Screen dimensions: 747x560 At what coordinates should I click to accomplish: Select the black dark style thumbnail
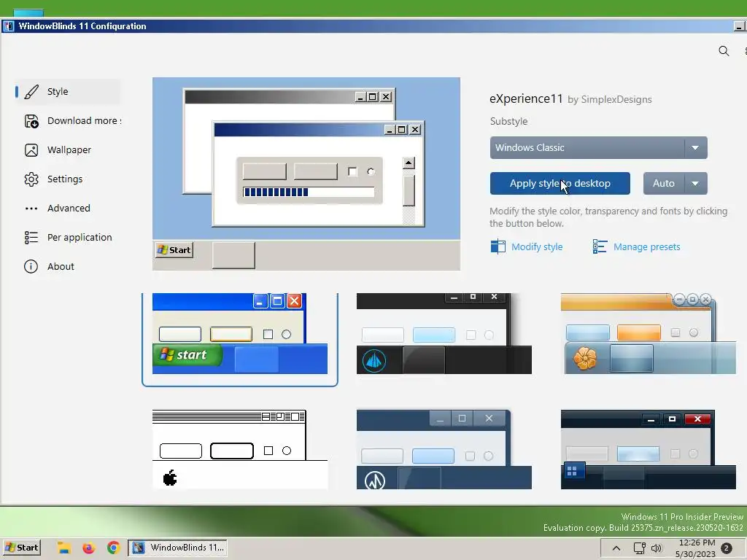coord(444,334)
